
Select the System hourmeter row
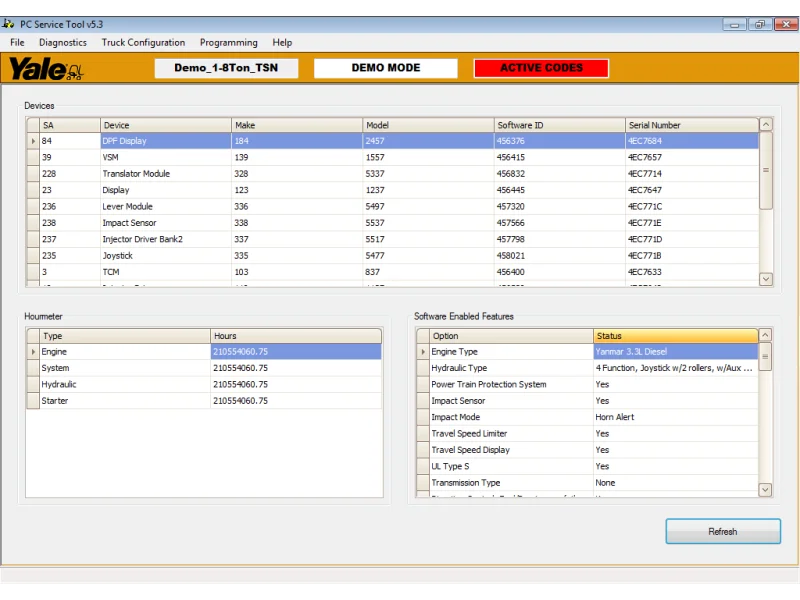click(x=204, y=368)
